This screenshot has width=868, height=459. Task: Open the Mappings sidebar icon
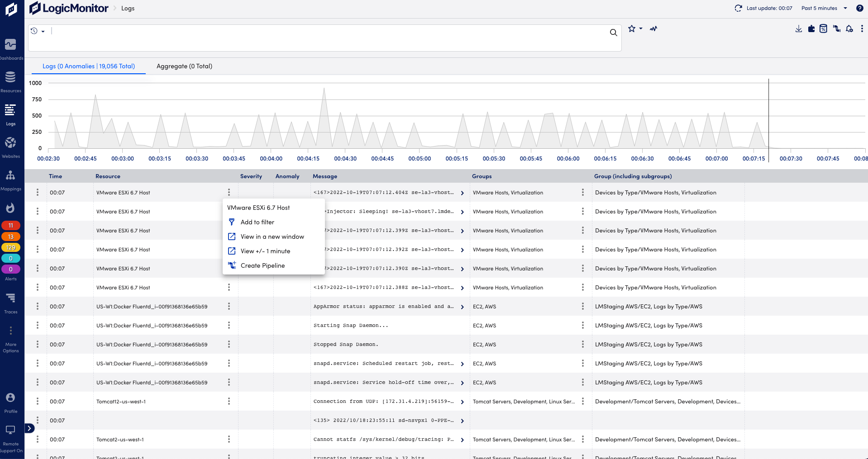(11, 175)
